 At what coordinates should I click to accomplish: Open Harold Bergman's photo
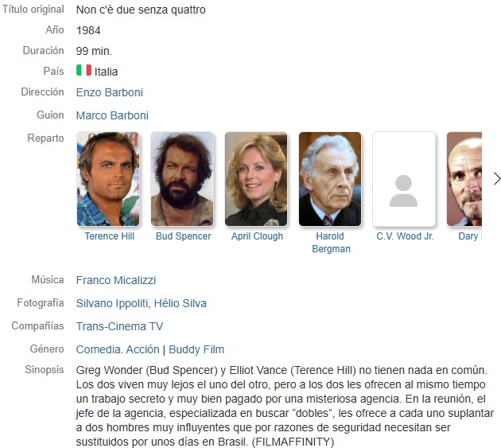(330, 179)
